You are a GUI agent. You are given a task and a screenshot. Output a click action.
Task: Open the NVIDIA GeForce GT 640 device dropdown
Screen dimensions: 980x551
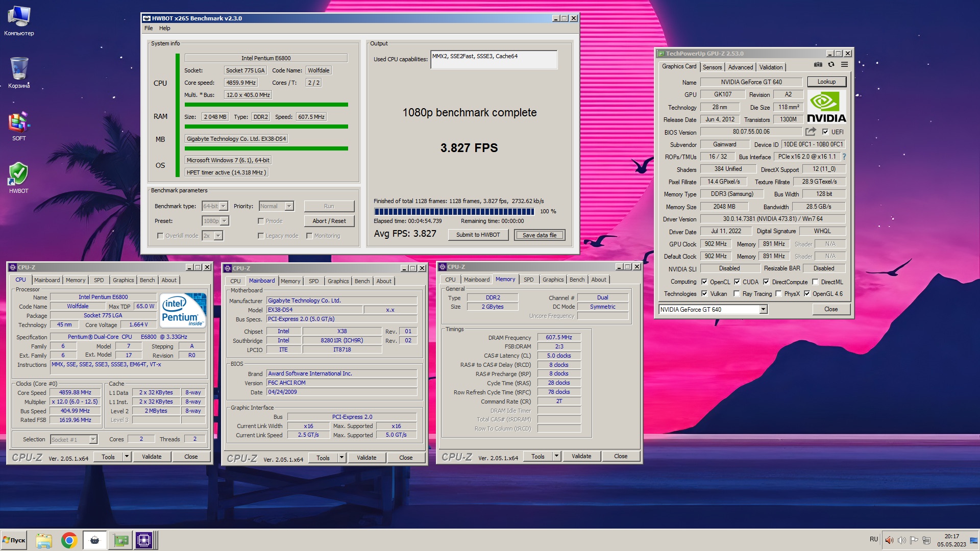pos(713,309)
